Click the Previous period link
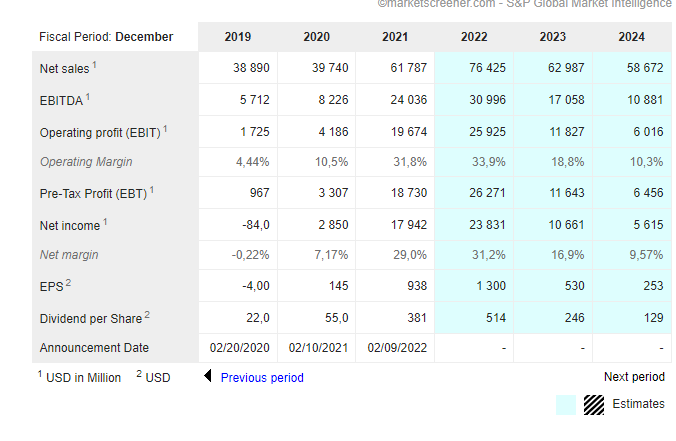Screen dimensions: 676x441 (262, 378)
